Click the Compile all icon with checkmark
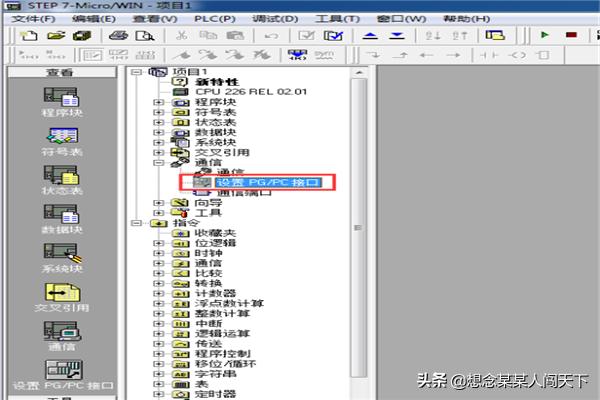Image resolution: width=600 pixels, height=400 pixels. point(333,36)
